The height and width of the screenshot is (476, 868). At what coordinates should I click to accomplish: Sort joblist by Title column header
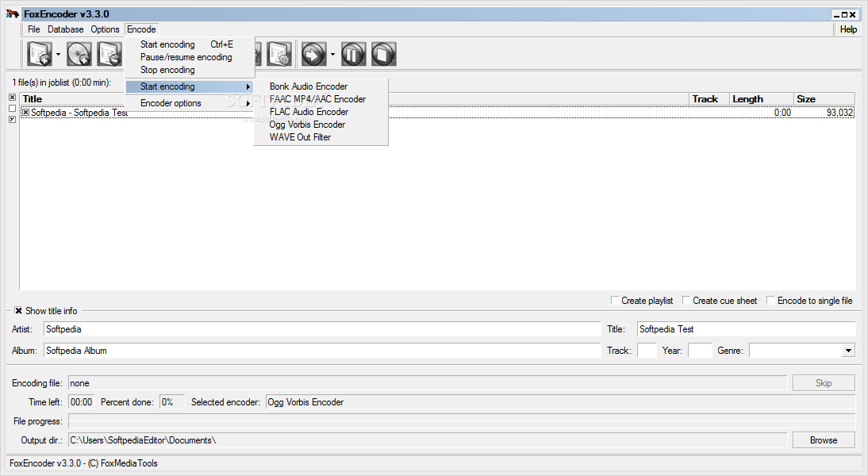coord(355,99)
